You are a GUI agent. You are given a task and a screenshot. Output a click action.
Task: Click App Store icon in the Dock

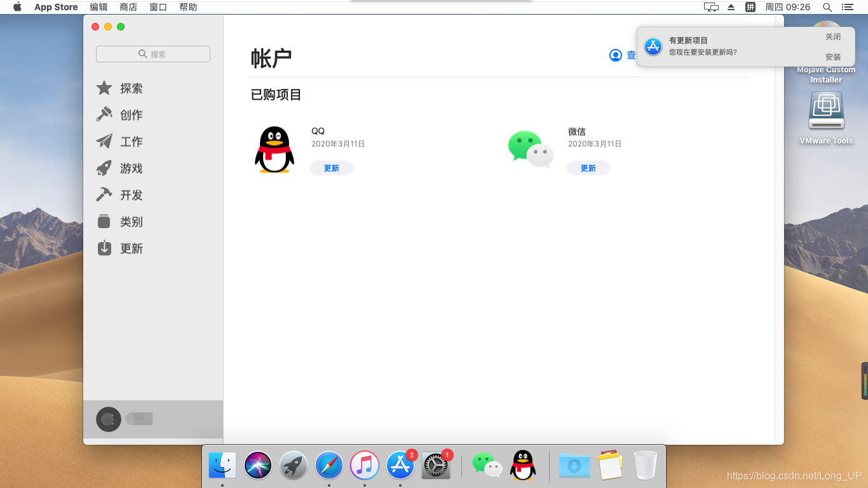(x=400, y=466)
